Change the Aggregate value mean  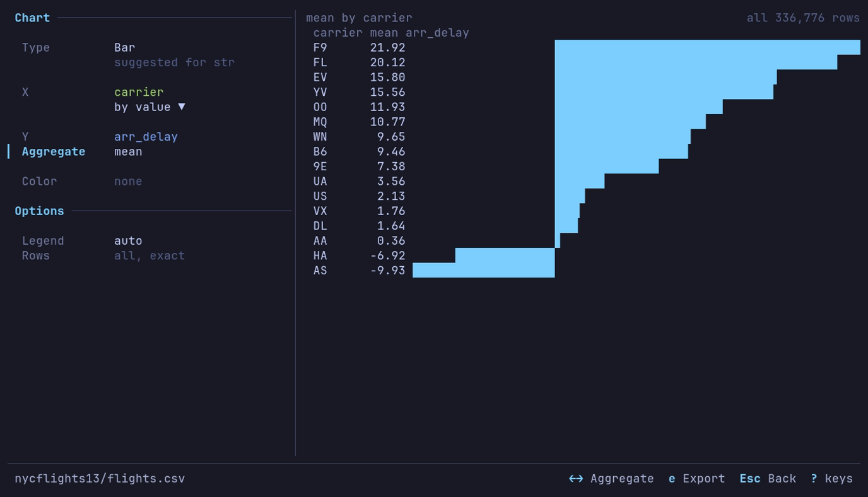(128, 151)
